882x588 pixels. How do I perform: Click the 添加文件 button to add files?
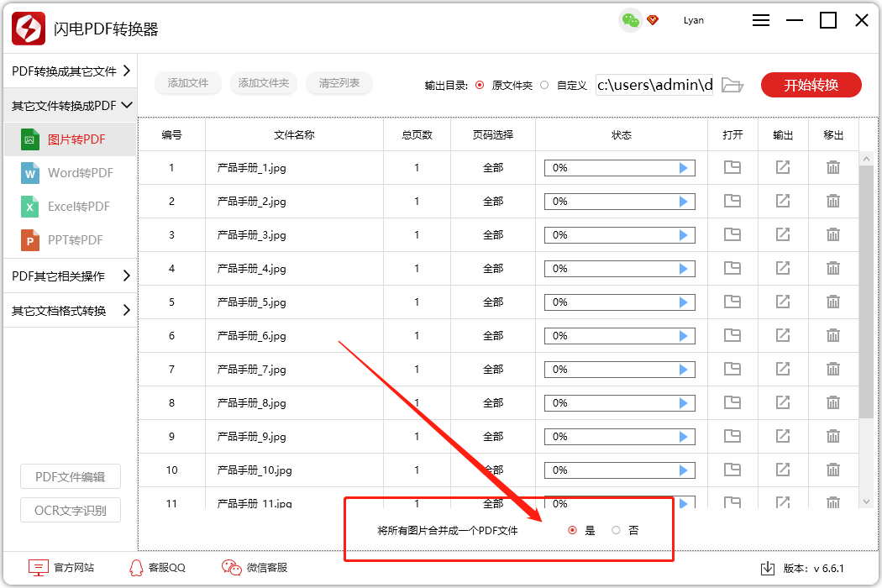(x=187, y=83)
